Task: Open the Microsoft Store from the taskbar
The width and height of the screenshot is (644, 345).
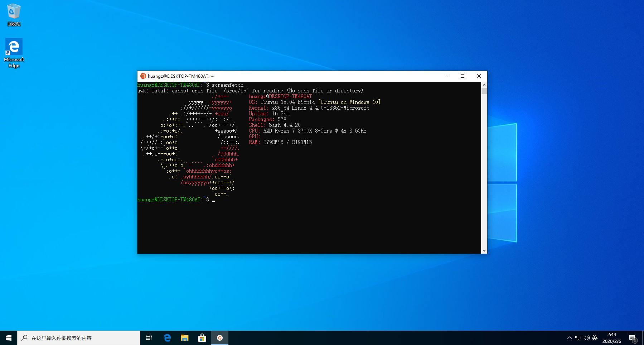Action: 202,337
